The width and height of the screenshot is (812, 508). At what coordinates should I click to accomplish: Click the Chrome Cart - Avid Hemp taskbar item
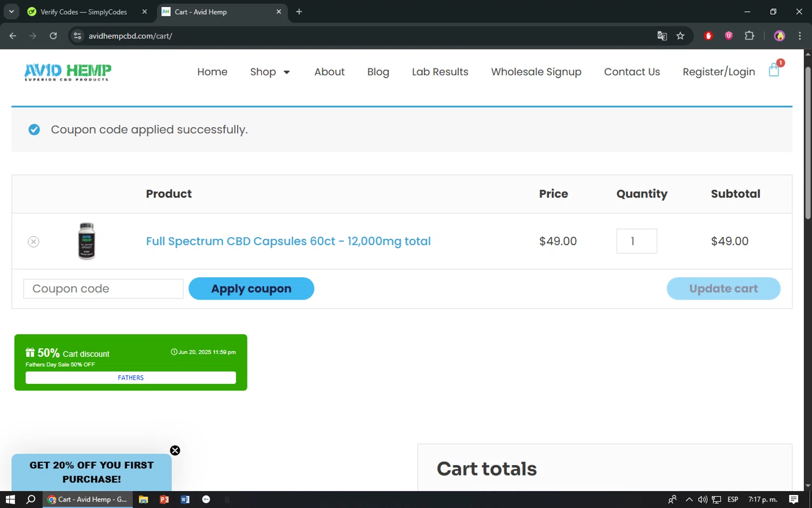(88, 499)
